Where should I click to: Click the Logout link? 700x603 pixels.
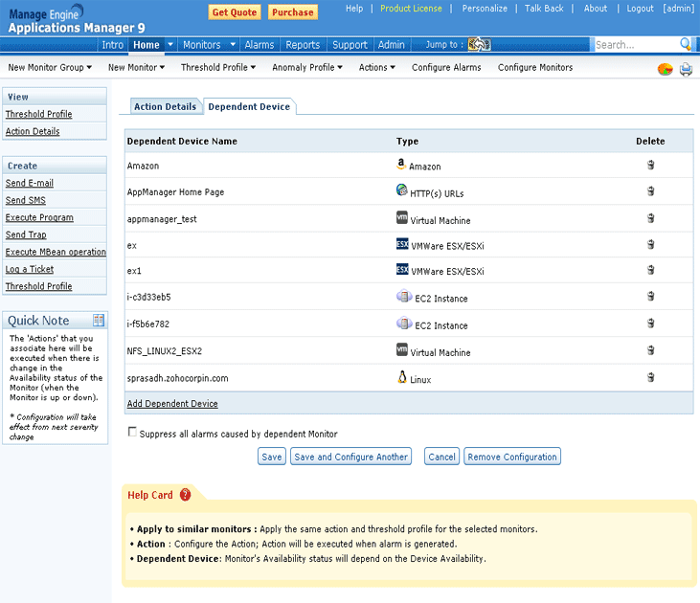[640, 9]
